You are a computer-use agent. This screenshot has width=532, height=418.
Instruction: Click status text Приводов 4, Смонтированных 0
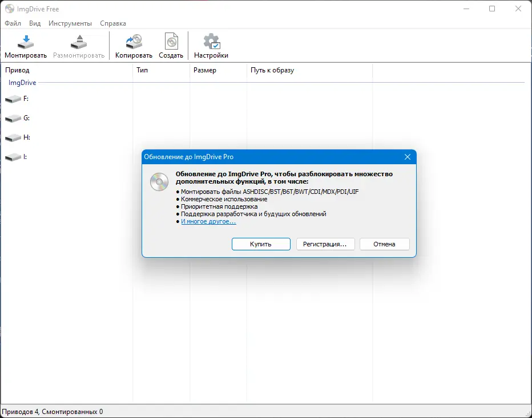point(53,412)
